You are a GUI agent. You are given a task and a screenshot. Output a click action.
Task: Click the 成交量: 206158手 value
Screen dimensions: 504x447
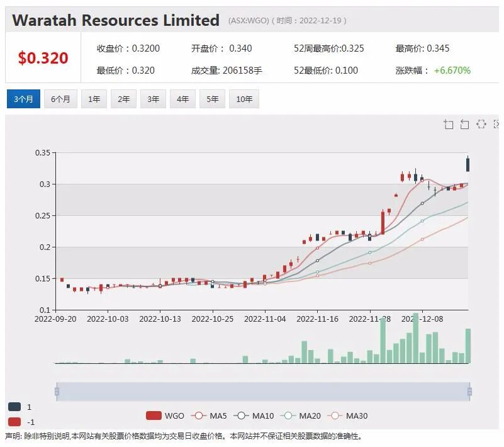(x=227, y=71)
